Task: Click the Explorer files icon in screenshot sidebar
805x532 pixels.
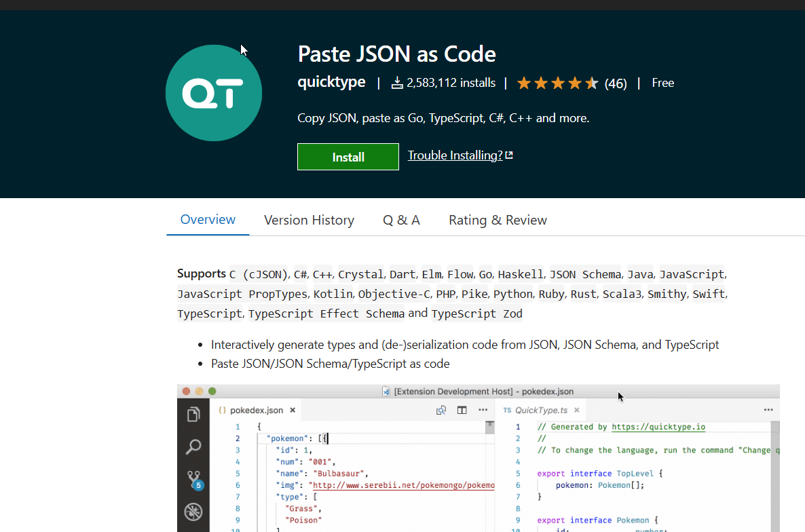Action: point(193,414)
